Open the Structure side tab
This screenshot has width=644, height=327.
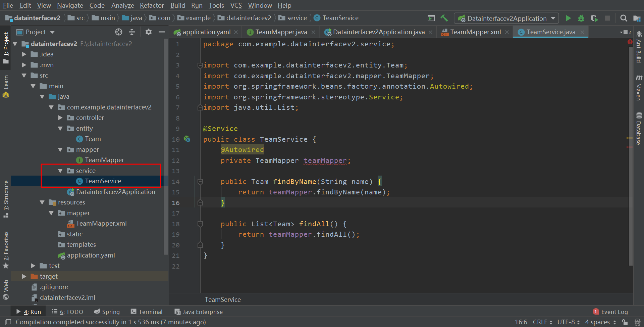pyautogui.click(x=6, y=199)
